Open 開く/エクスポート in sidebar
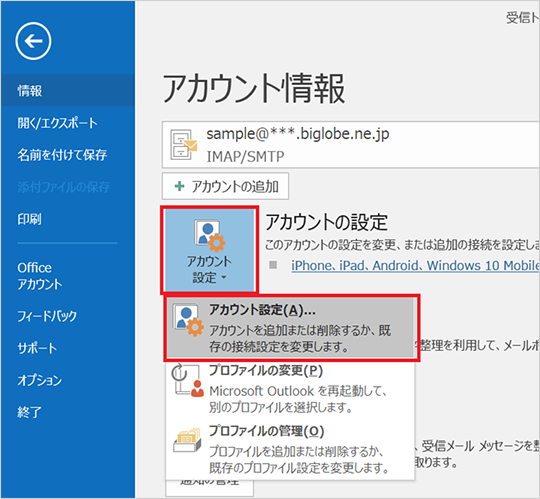 click(58, 123)
